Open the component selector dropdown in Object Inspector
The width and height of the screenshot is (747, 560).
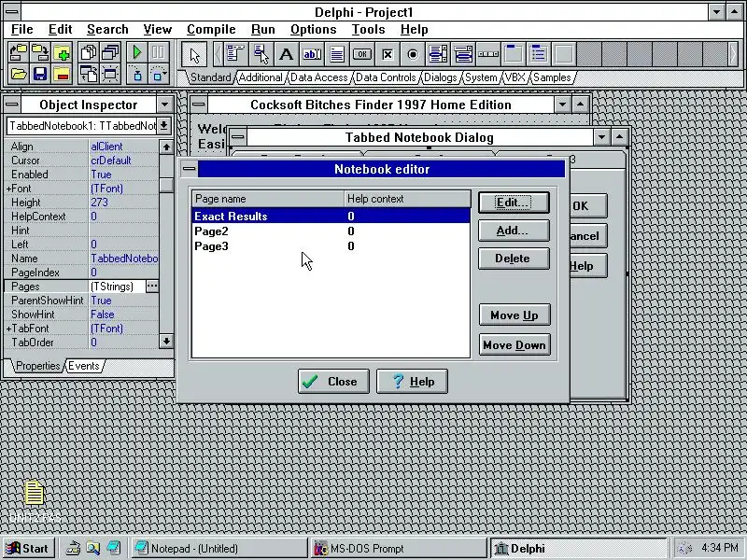click(164, 126)
